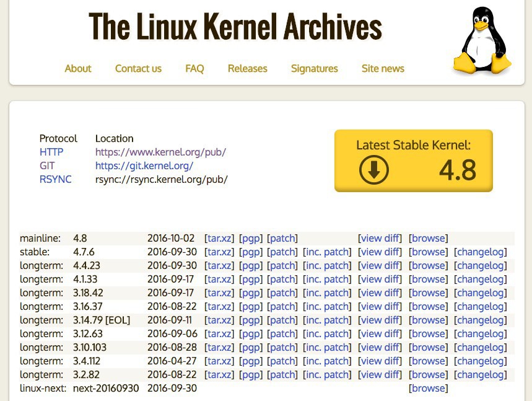Image resolution: width=532 pixels, height=401 pixels.
Task: Download tar.xz for stable 4.7.6
Action: click(x=219, y=252)
